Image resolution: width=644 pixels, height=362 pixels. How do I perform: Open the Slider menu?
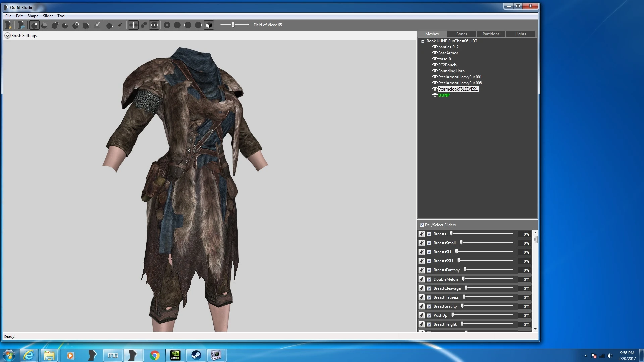pyautogui.click(x=48, y=16)
